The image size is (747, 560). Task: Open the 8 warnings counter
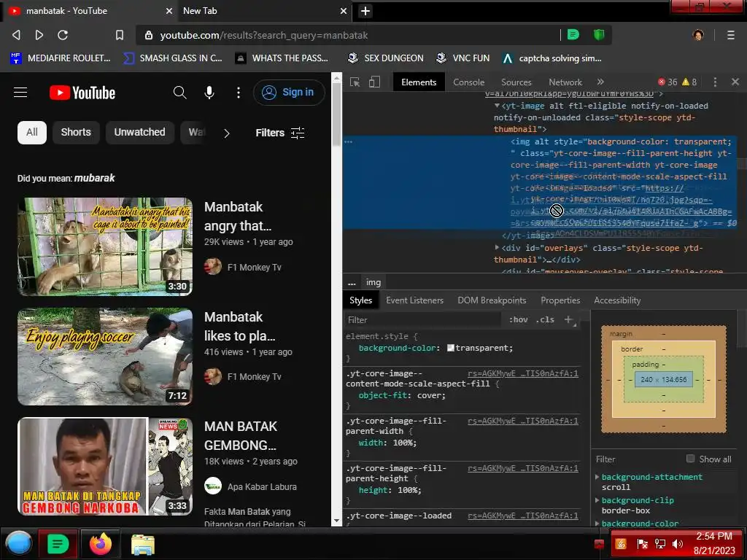click(x=689, y=82)
